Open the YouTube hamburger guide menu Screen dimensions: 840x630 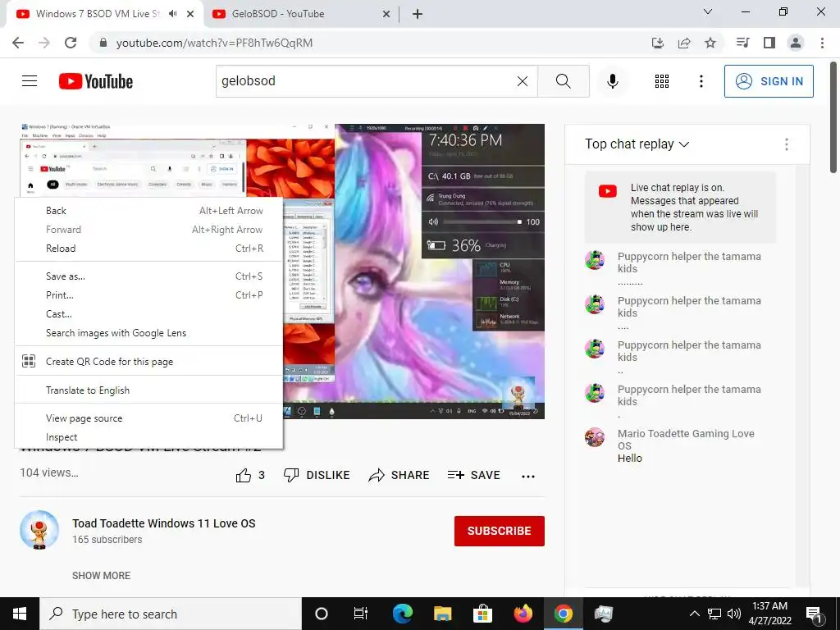tap(30, 81)
